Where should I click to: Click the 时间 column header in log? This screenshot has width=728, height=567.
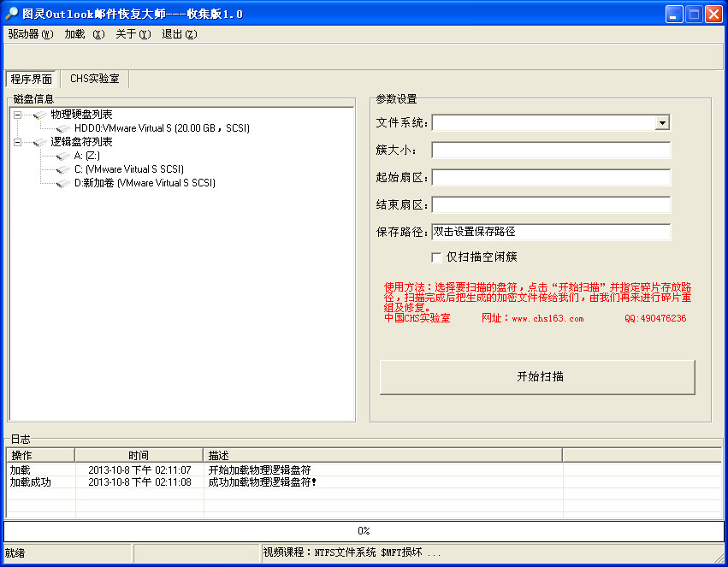[x=139, y=456]
